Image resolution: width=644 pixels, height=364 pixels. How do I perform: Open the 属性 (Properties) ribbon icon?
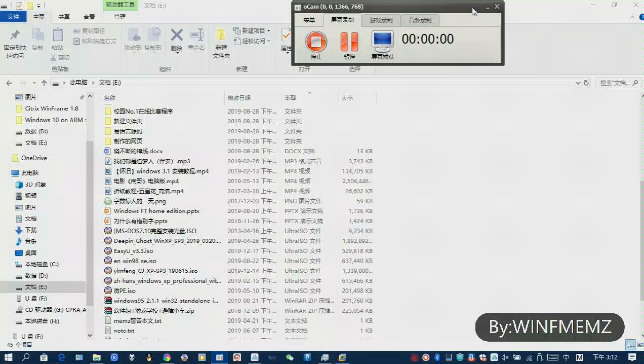click(x=285, y=40)
